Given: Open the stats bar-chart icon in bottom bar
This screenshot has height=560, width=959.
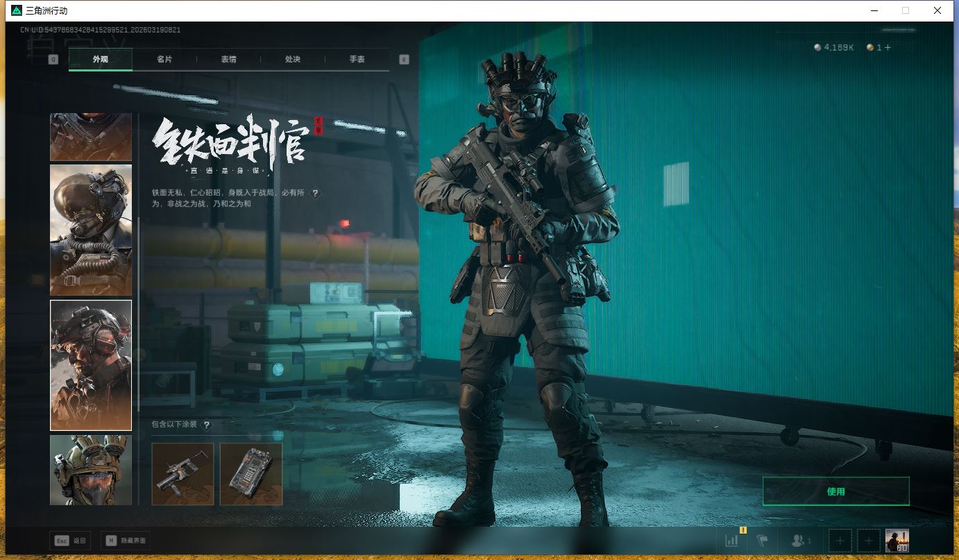Looking at the screenshot, I should (731, 540).
